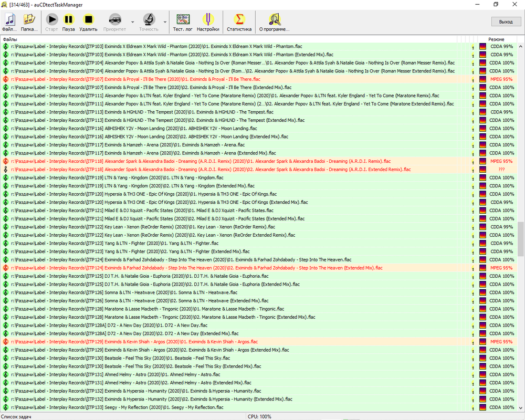Click red icon of Dreaming (A.R.D.I. Remix).flac row
The width and height of the screenshot is (525, 420).
(x=5, y=161)
